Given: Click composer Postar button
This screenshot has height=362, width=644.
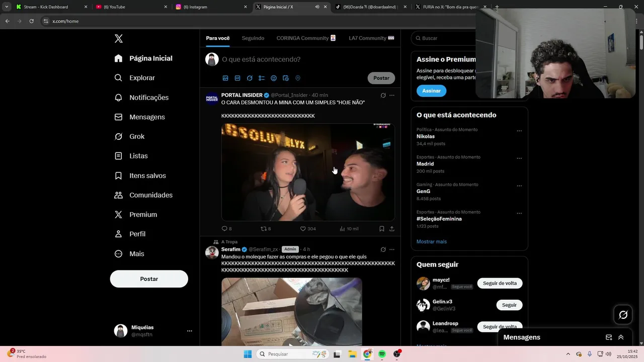Looking at the screenshot, I should click(x=381, y=78).
